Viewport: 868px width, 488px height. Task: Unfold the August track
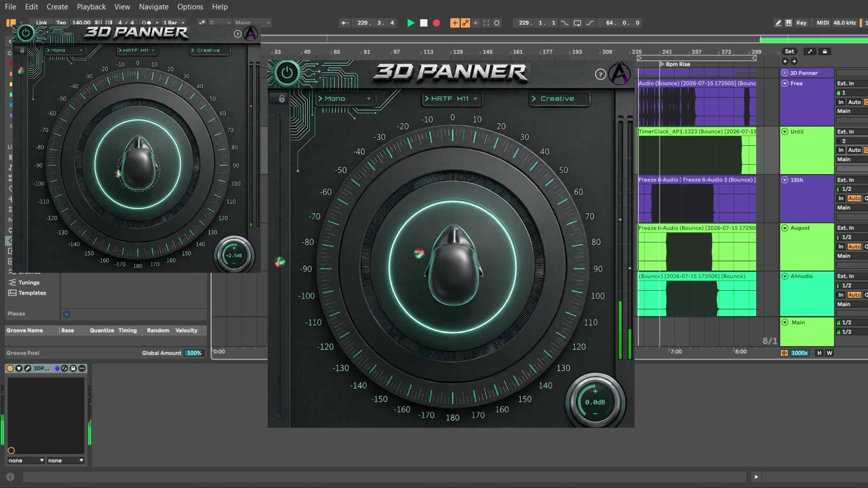pyautogui.click(x=785, y=228)
